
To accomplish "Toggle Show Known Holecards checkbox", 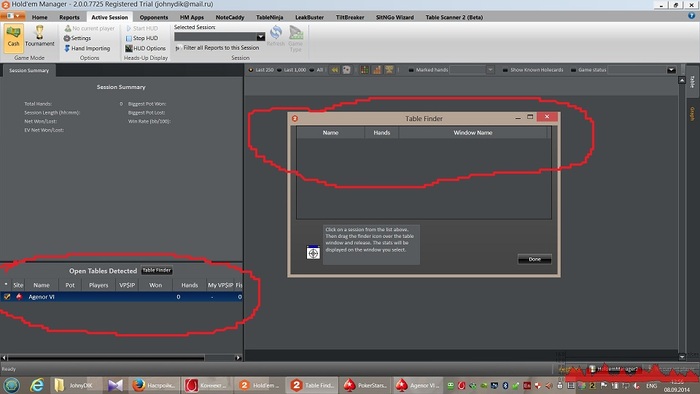I will point(505,70).
